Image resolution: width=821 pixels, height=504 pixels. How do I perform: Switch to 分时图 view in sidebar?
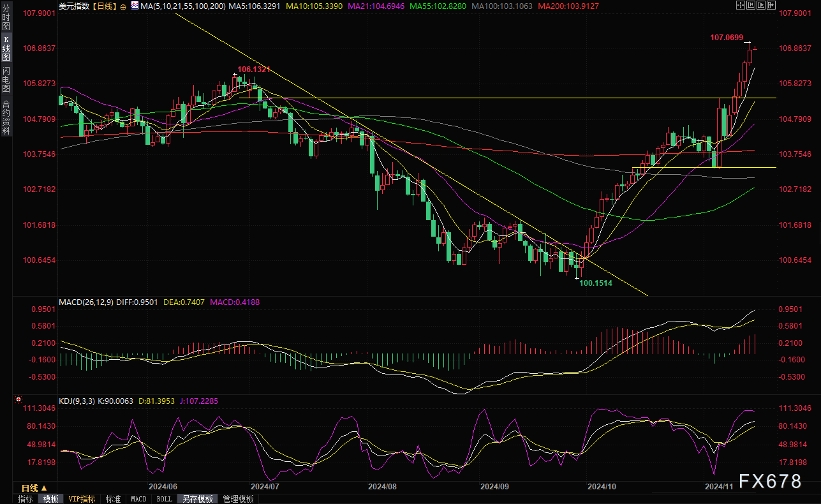point(6,19)
